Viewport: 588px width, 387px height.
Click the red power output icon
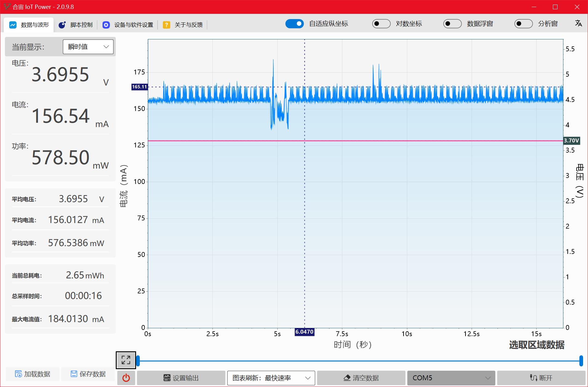[126, 378]
